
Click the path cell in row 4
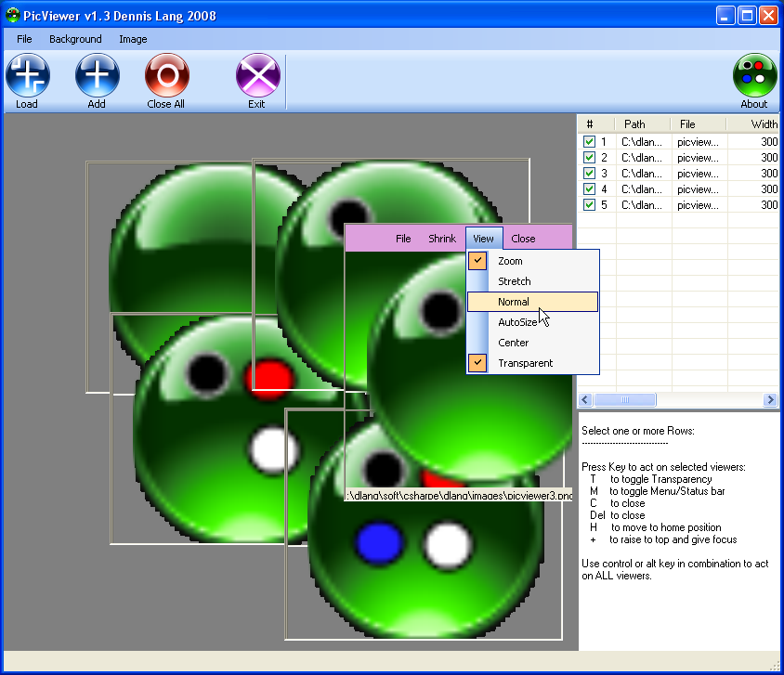(642, 189)
